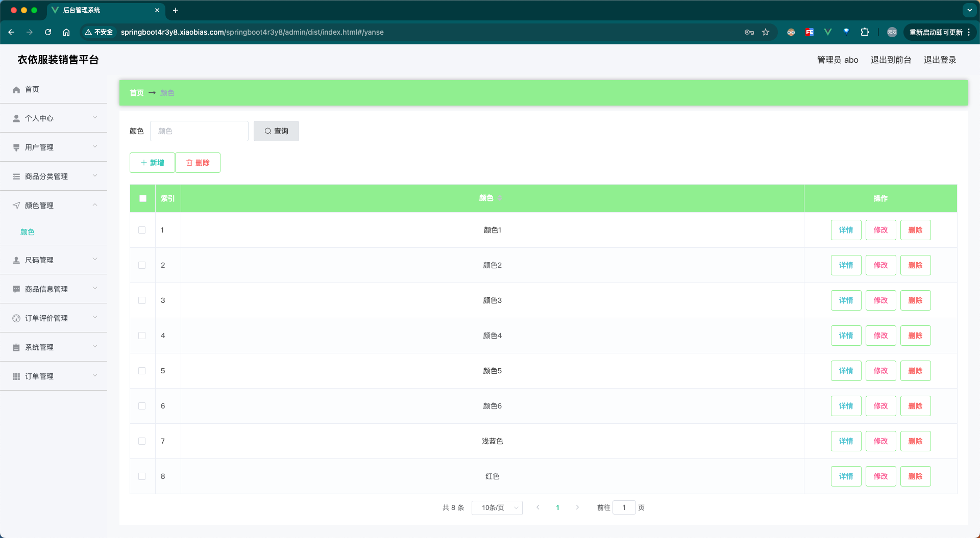Open the Extensions puzzle icon

tap(865, 32)
